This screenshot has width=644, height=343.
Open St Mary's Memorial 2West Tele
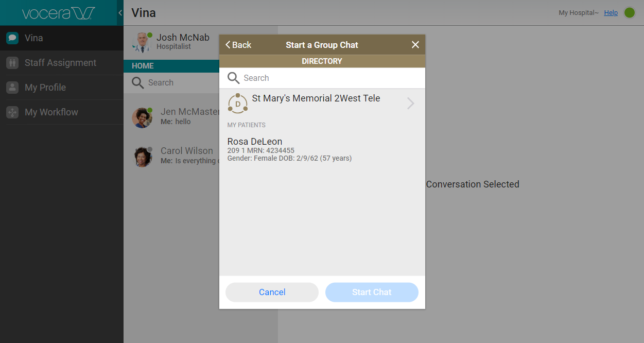click(322, 104)
